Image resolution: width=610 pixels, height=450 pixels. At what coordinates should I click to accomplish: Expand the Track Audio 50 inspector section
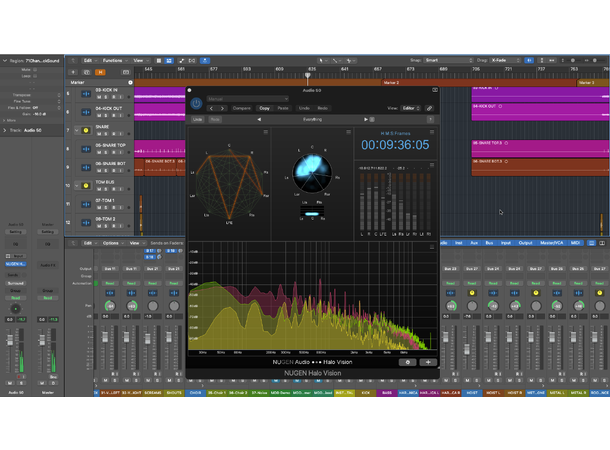pyautogui.click(x=5, y=130)
